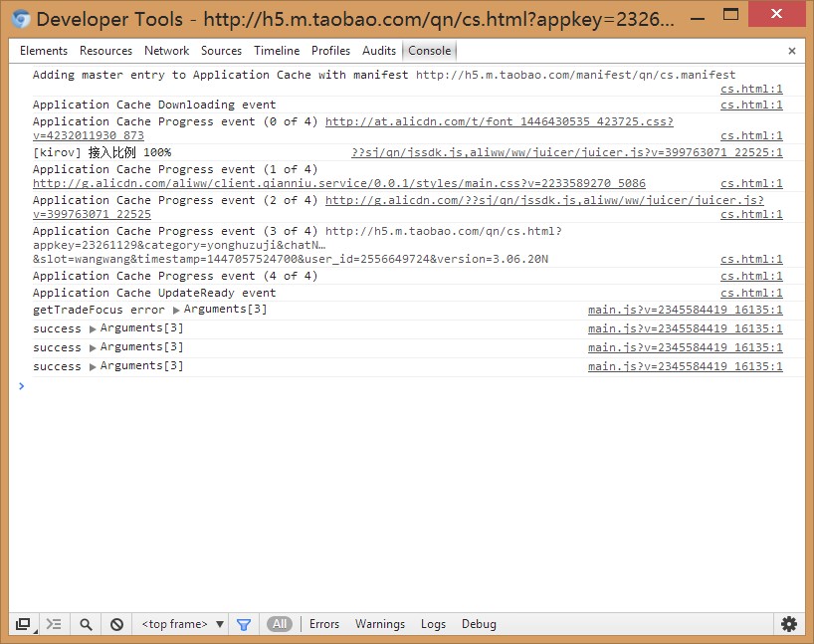Toggle the blue filter funnel icon
The width and height of the screenshot is (814, 644).
point(244,624)
